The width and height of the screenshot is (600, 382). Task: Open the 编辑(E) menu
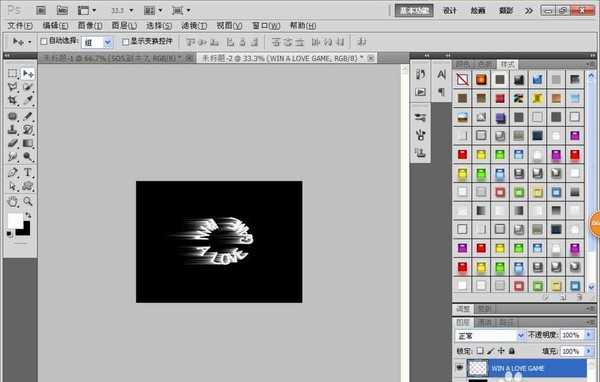coord(55,26)
